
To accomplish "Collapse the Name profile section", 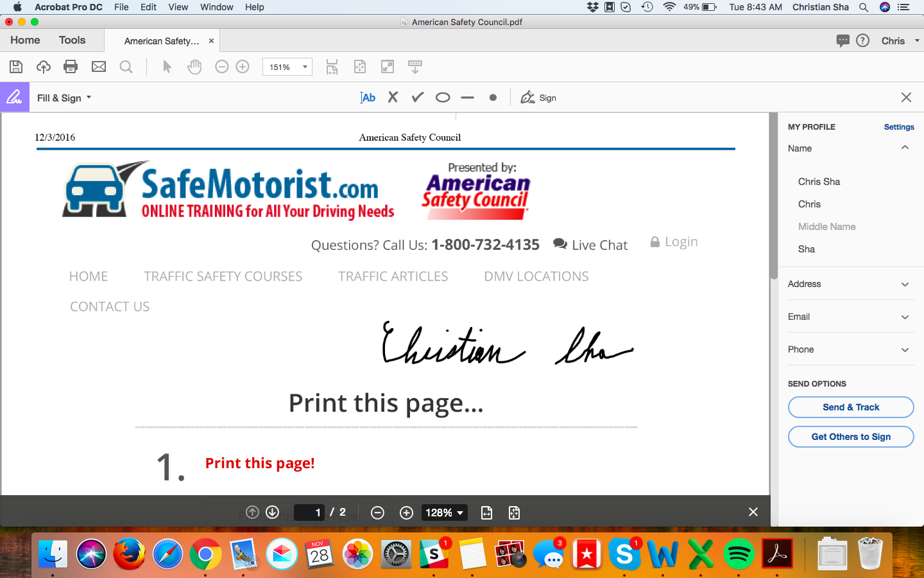I will 905,148.
